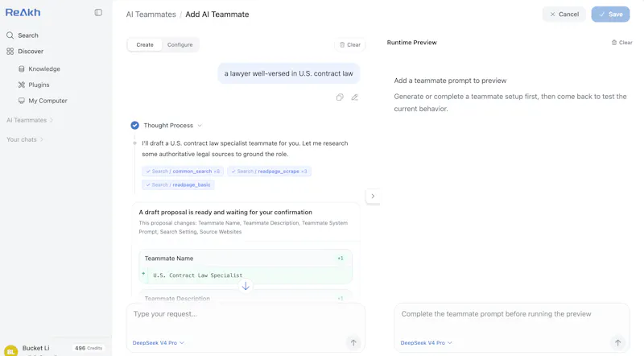Clear the create conversation
Image resolution: width=644 pixels, height=356 pixels.
tap(350, 45)
